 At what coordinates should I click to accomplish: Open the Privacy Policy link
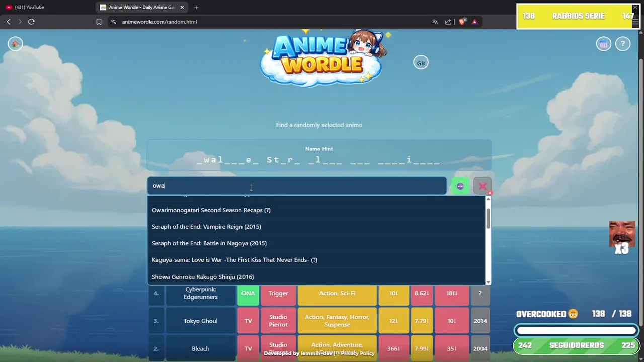pyautogui.click(x=358, y=353)
